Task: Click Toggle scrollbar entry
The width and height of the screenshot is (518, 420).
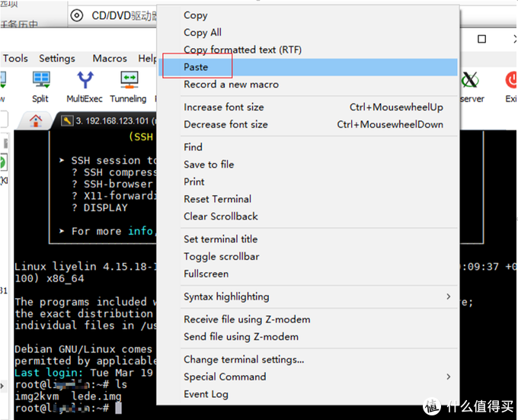Action: point(308,256)
